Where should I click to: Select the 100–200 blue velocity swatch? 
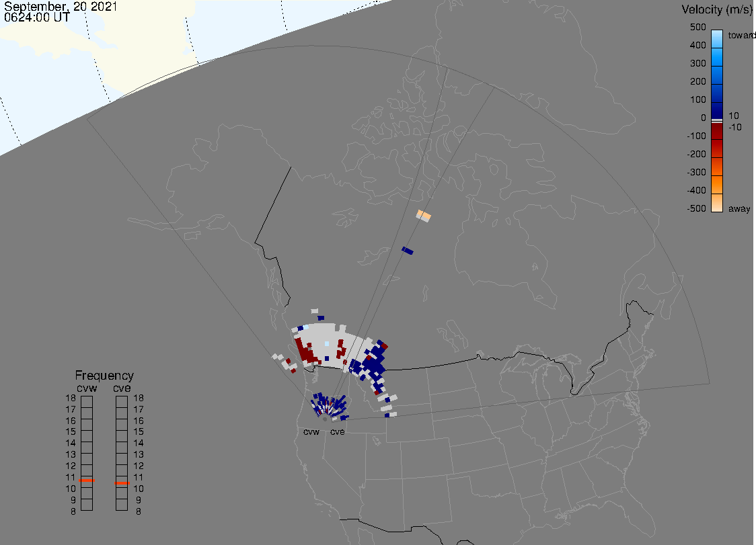717,93
